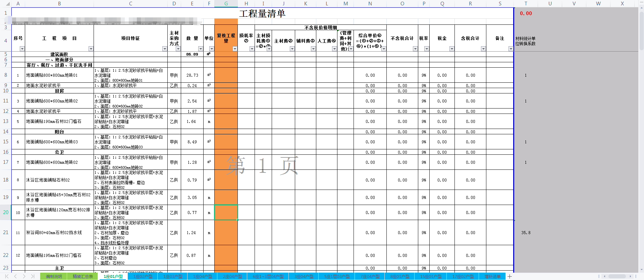Open filter dropdown for 主材费② column
The height and width of the screenshot is (280, 644).
point(292,49)
